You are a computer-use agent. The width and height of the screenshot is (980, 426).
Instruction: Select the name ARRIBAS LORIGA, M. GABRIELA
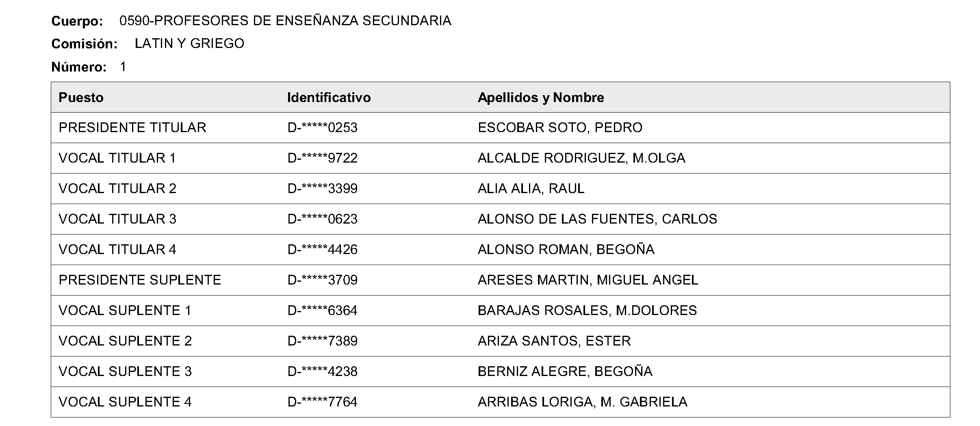(x=583, y=402)
